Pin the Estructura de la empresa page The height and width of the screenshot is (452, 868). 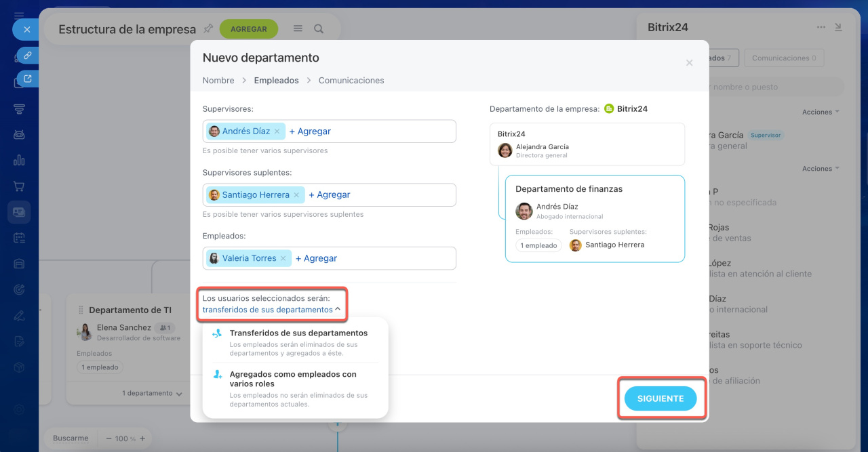pyautogui.click(x=208, y=29)
